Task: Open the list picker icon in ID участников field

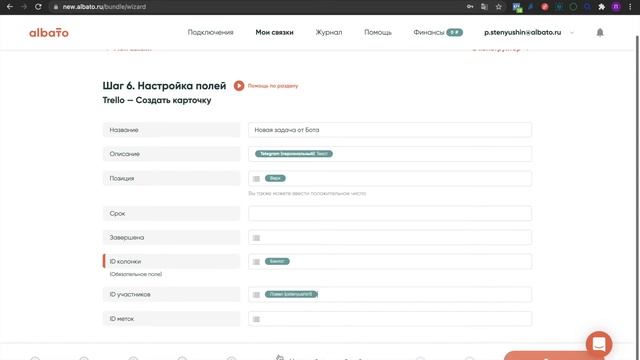Action: coord(256,295)
